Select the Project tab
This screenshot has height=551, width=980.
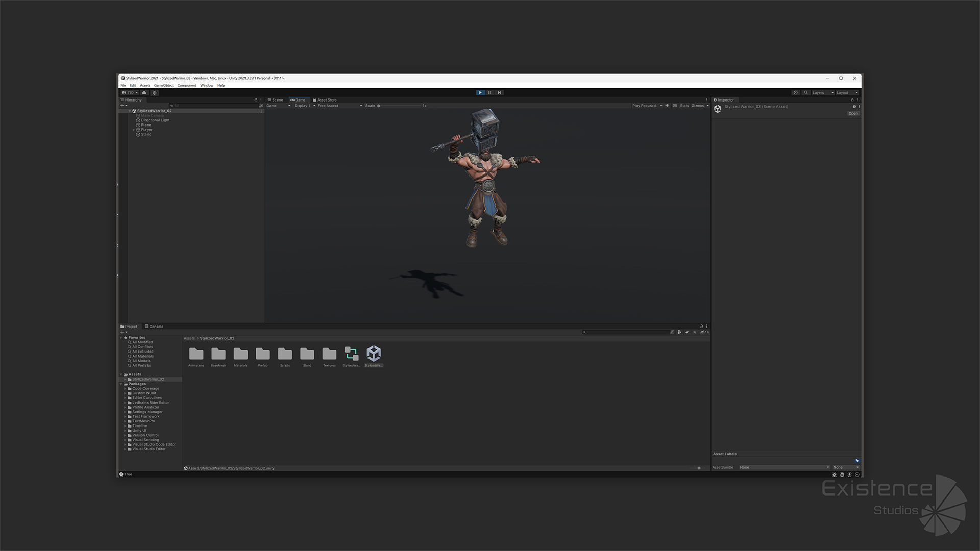(129, 327)
